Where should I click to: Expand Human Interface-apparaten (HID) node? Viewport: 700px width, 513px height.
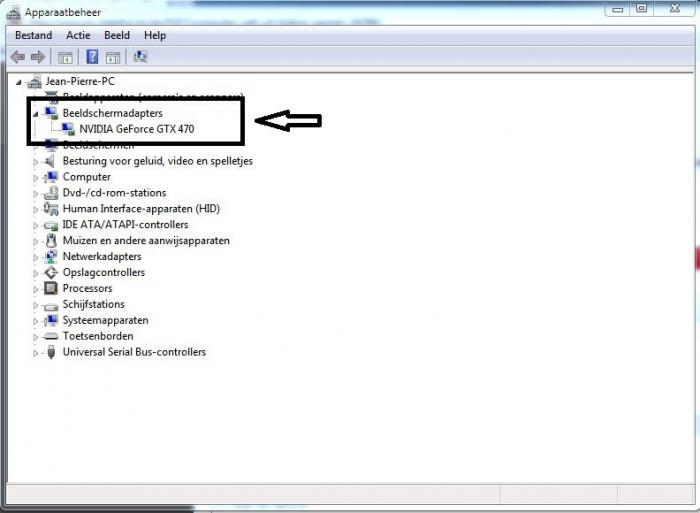click(x=36, y=209)
